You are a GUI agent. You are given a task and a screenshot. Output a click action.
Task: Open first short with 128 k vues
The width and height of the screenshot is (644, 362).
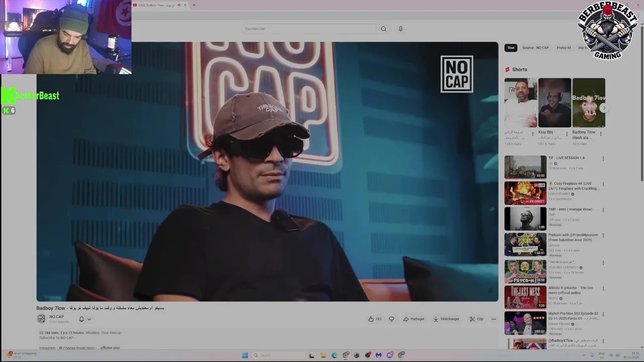click(521, 103)
